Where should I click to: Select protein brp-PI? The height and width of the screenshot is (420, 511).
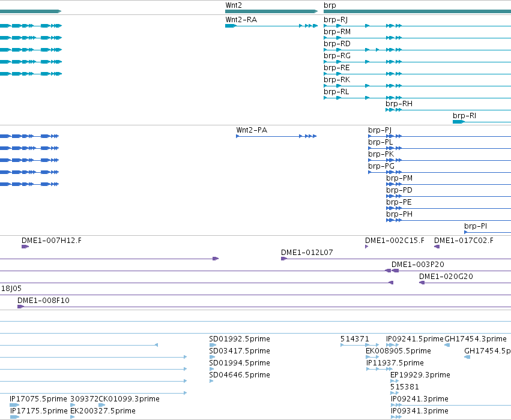point(476,226)
